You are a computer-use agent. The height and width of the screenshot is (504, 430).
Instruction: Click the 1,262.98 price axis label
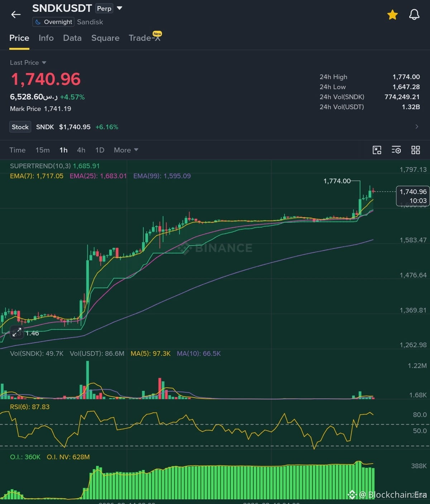413,345
